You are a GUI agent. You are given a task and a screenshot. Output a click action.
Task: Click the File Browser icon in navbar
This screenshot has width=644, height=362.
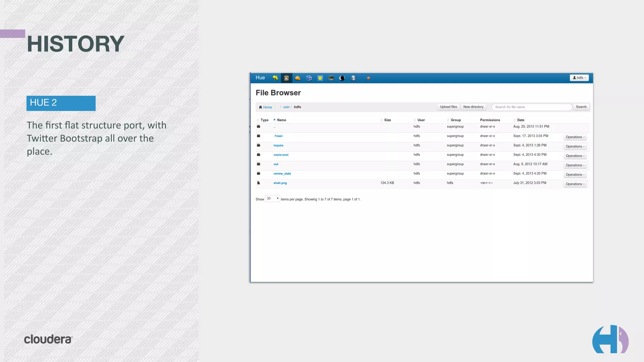coord(286,78)
